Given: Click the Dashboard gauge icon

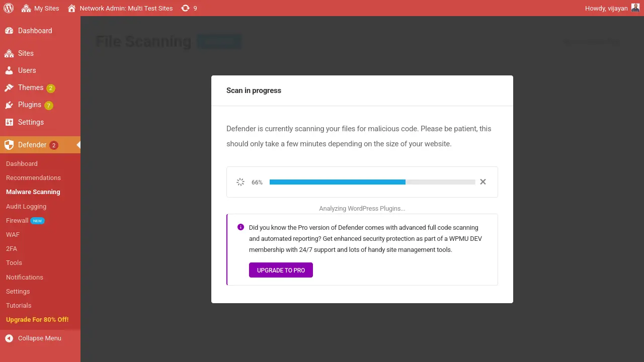Looking at the screenshot, I should [9, 31].
